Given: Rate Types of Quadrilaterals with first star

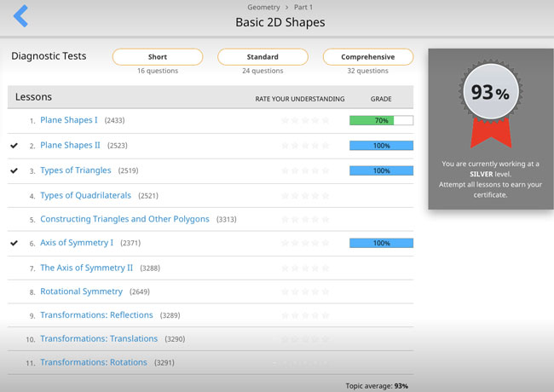Looking at the screenshot, I should 285,196.
